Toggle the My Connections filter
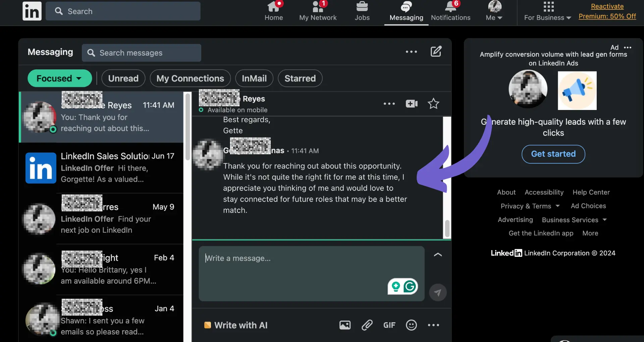 click(x=190, y=78)
